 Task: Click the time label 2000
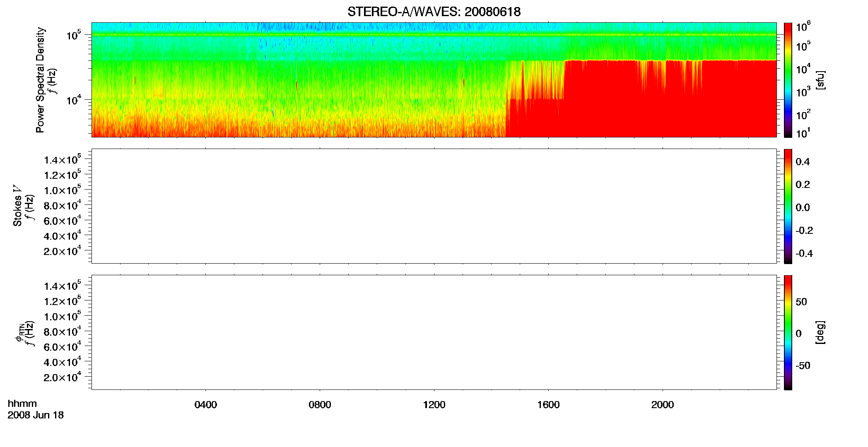tap(663, 405)
